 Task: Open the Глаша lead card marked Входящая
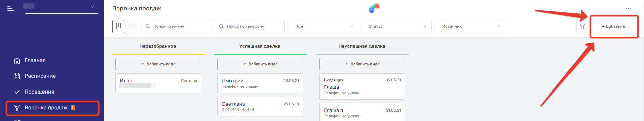362,86
